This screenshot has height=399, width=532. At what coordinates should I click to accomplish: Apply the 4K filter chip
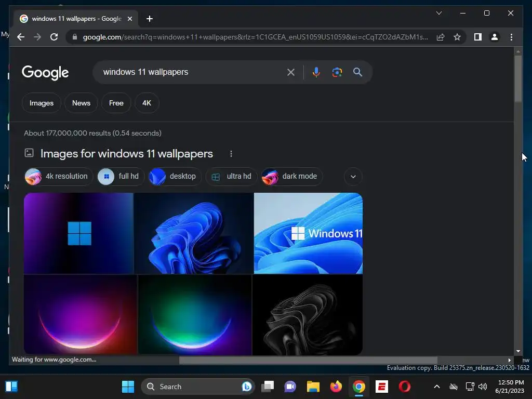click(147, 103)
